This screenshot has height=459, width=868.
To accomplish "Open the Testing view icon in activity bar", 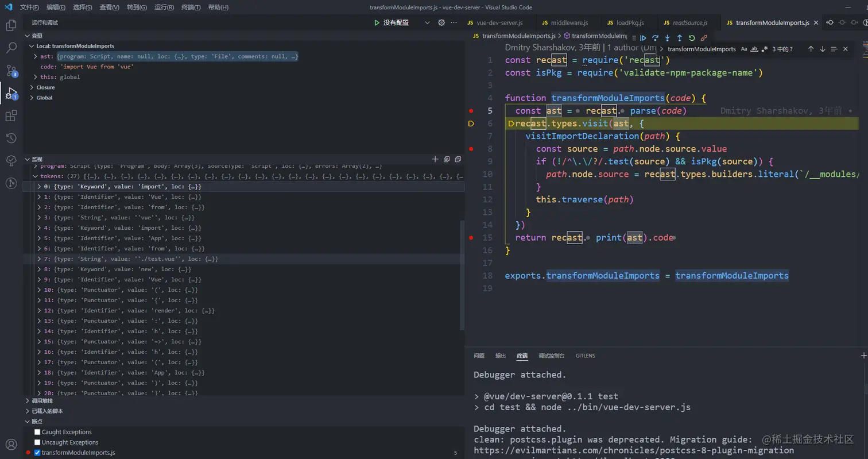I will (11, 160).
